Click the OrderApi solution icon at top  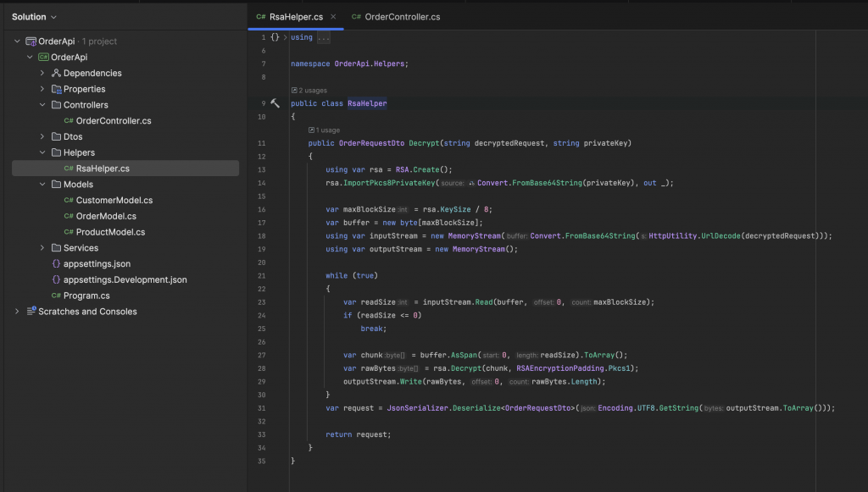coord(31,41)
